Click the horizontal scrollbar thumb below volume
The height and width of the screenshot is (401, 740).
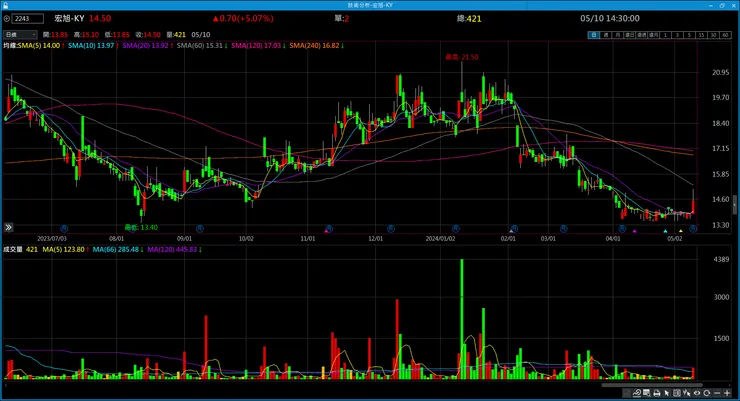point(652,385)
